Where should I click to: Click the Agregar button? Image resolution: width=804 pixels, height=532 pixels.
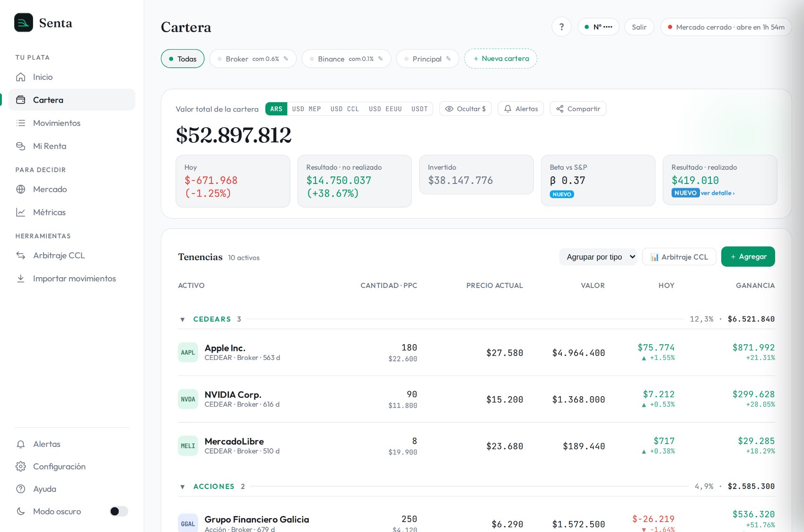click(x=748, y=257)
